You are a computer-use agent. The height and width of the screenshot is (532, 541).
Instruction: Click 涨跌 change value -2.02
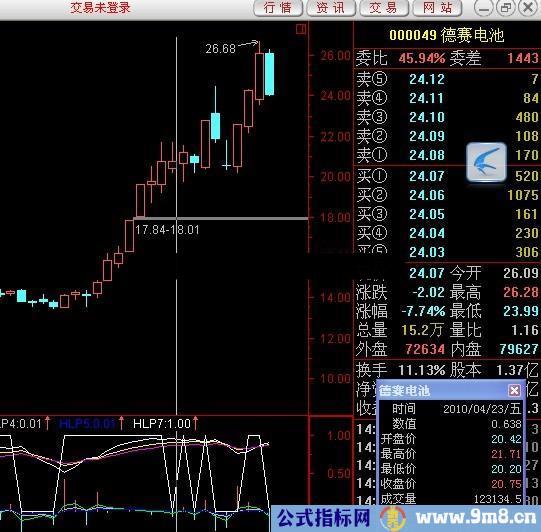[428, 292]
